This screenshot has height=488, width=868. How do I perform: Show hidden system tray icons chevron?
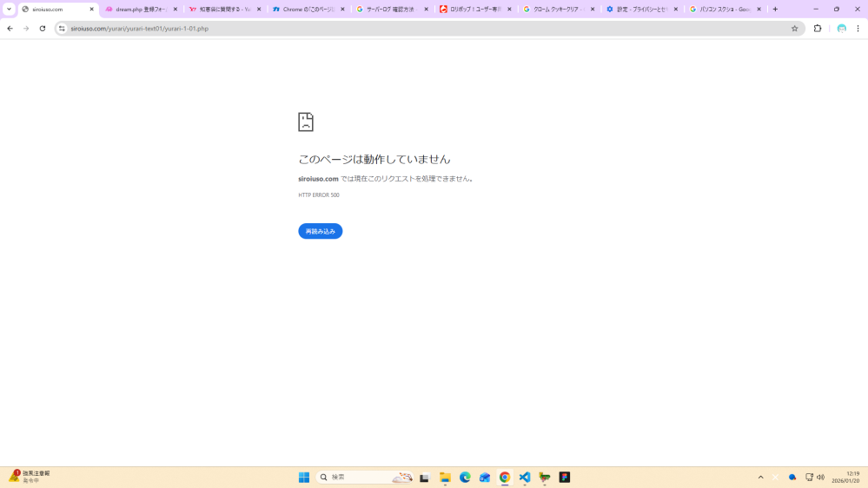pyautogui.click(x=760, y=478)
